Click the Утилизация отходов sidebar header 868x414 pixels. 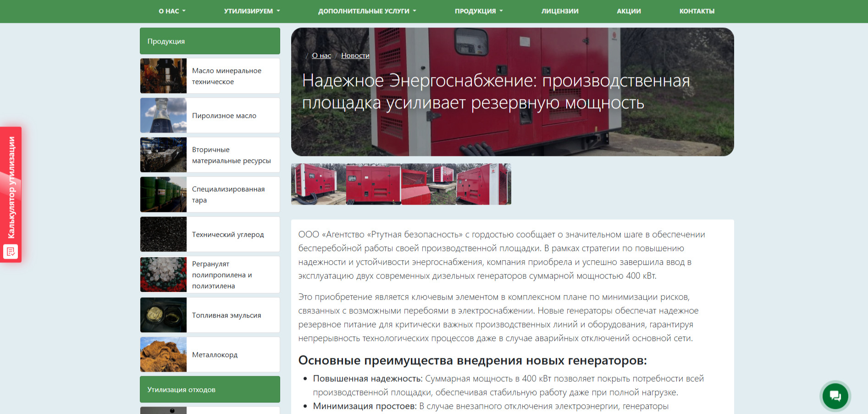coord(210,389)
